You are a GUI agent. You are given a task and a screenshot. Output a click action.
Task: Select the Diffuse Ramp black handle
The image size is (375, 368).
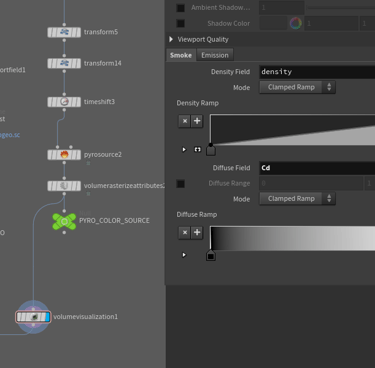coord(211,255)
